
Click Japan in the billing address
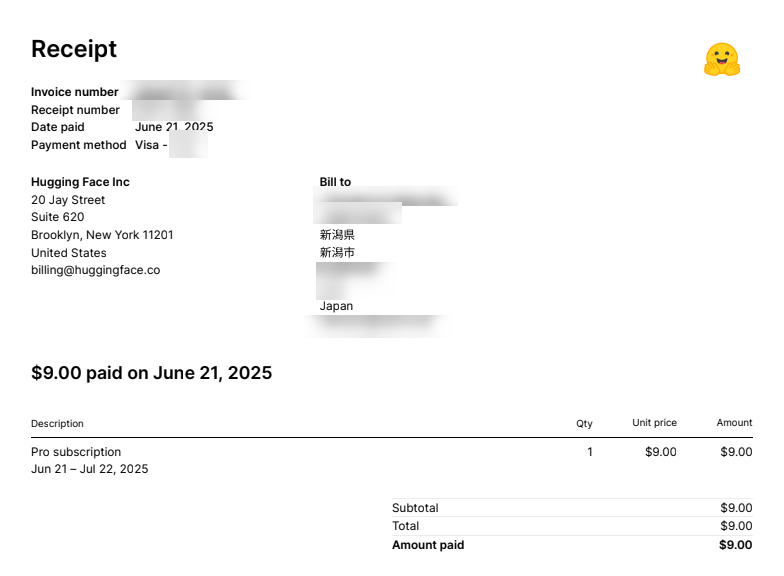[336, 306]
